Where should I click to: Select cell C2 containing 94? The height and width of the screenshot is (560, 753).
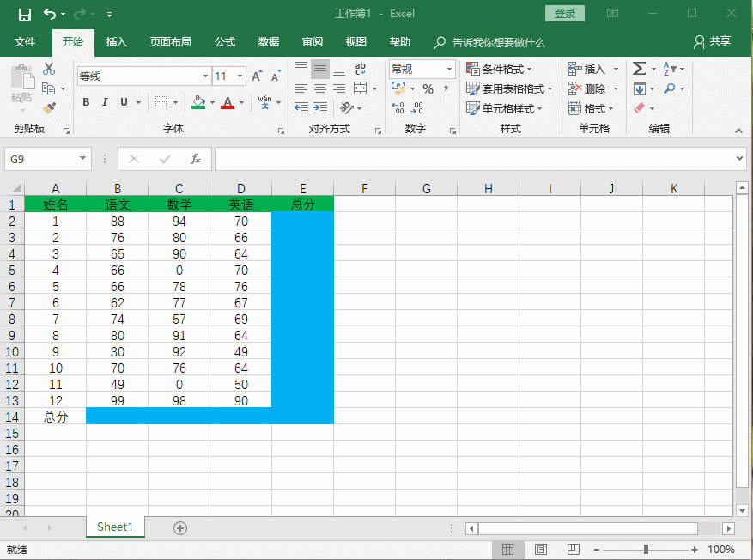point(179,221)
